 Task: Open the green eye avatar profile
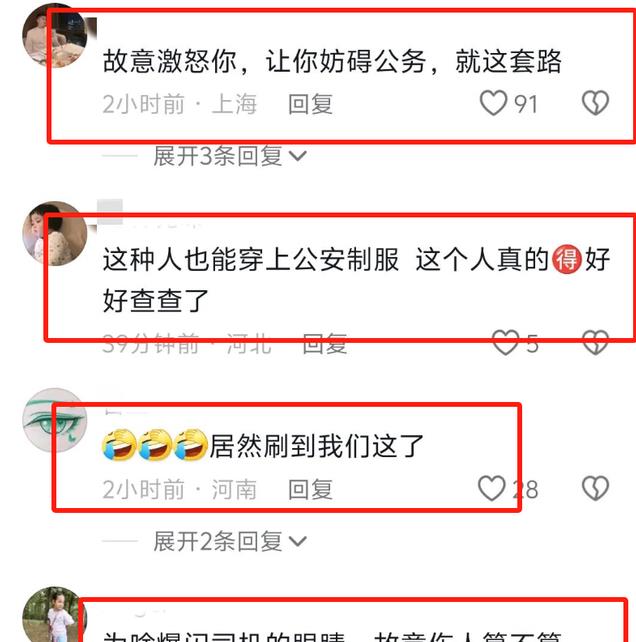(x=54, y=420)
